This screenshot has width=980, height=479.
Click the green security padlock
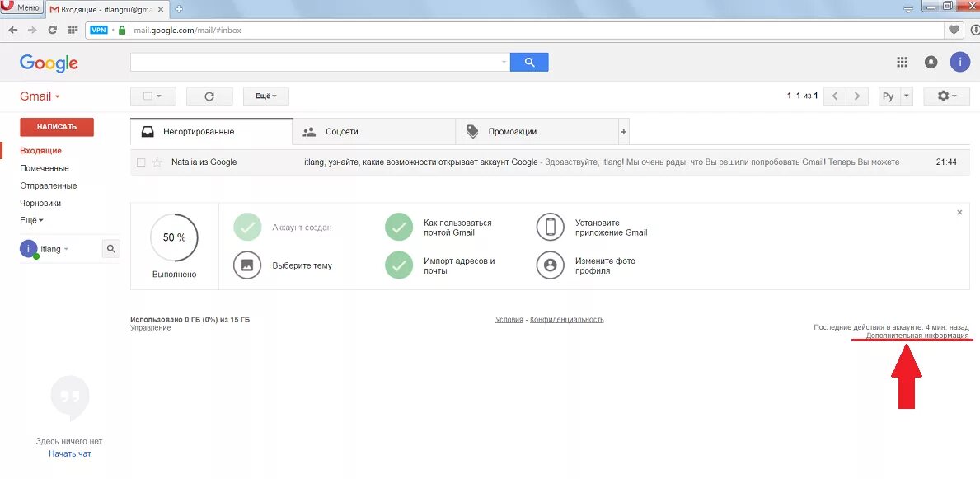[x=123, y=30]
